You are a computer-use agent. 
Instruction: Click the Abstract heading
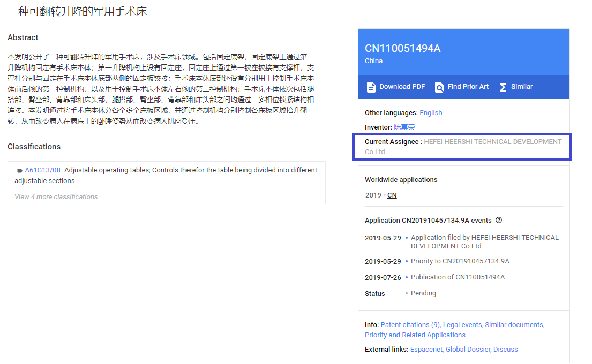23,37
